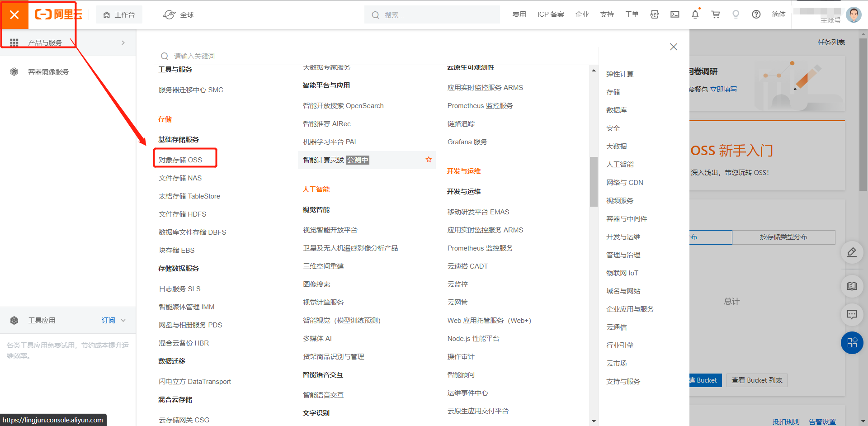Open the 全球 region selector

point(179,15)
